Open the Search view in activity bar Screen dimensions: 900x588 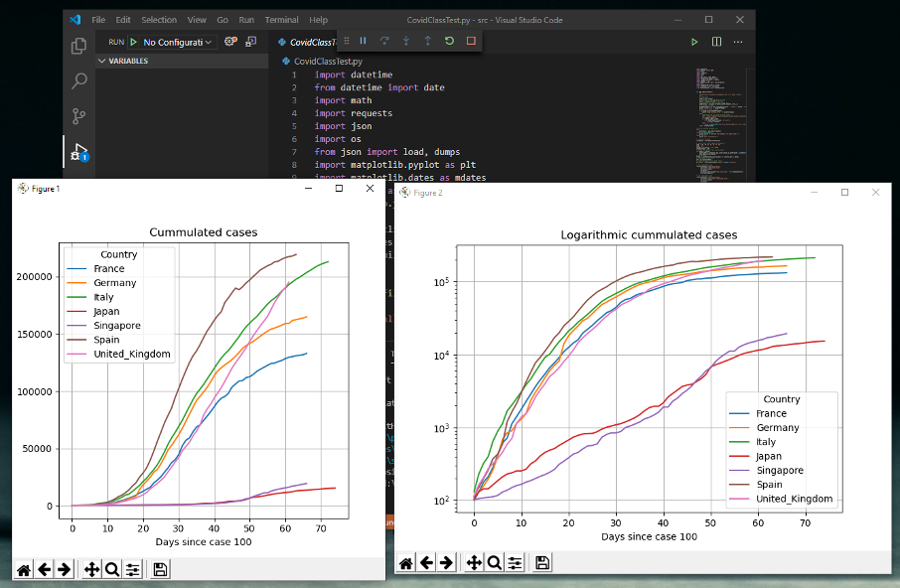(x=79, y=81)
